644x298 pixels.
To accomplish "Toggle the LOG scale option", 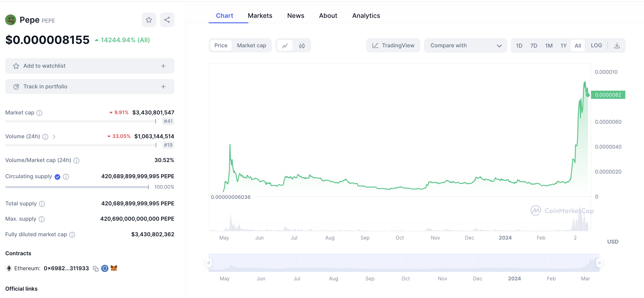I will [x=596, y=46].
